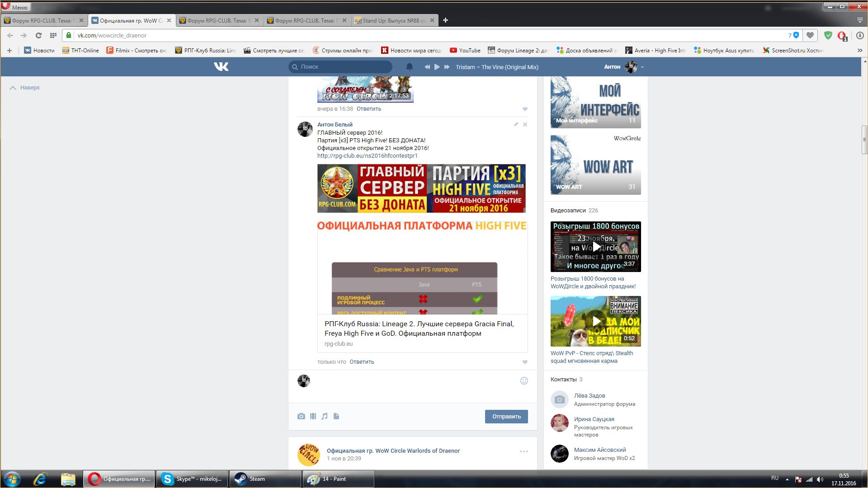The height and width of the screenshot is (488, 868).
Task: Open the emoji smiley picker
Action: coord(524,380)
